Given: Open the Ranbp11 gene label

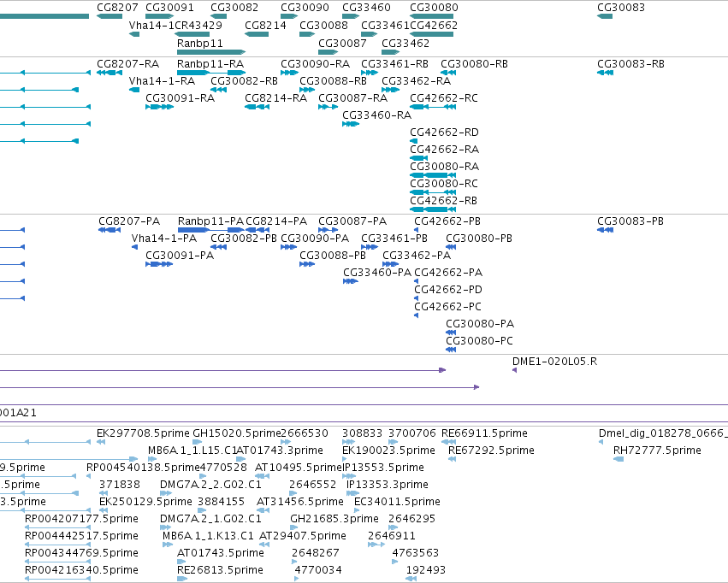Looking at the screenshot, I should [199, 43].
